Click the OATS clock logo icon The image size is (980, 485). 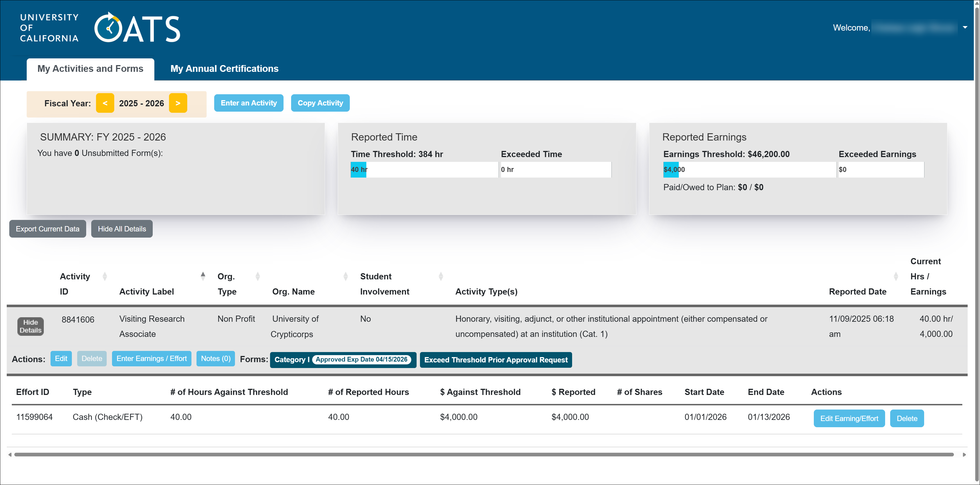(x=108, y=28)
